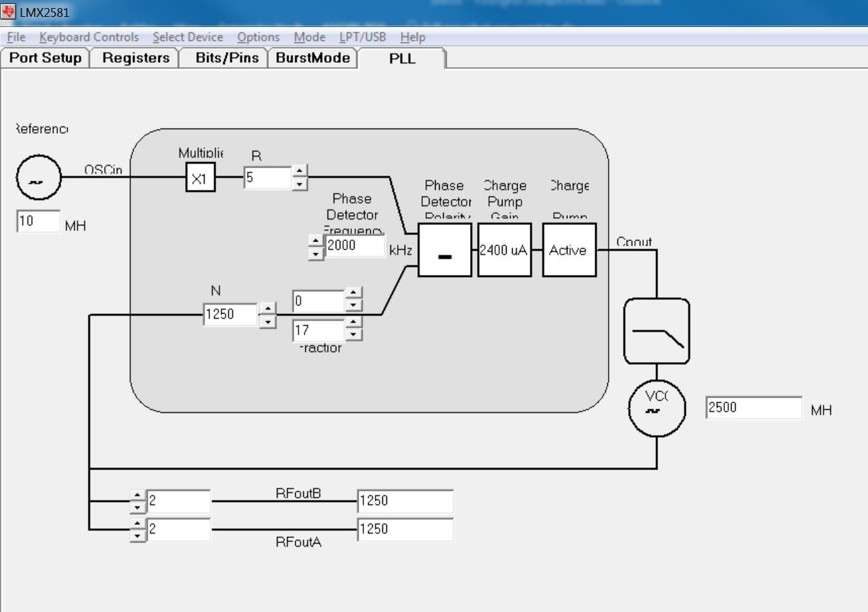Click the Active charge pump state block

click(x=569, y=250)
